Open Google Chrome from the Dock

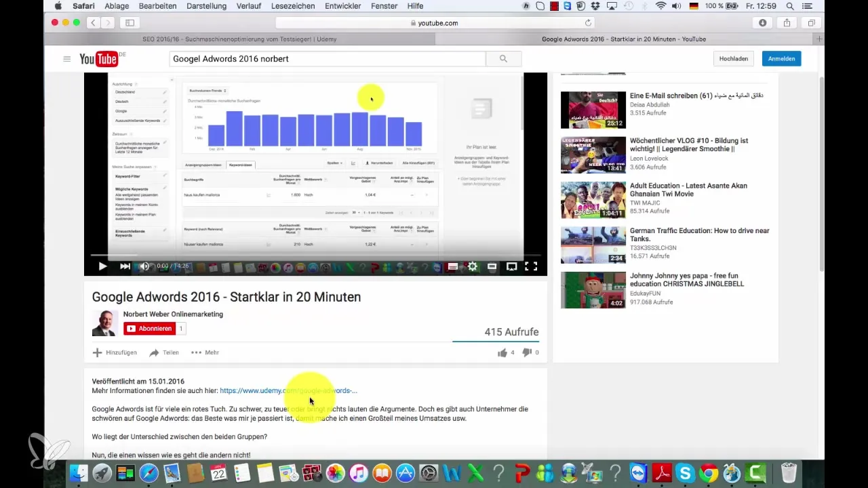708,472
